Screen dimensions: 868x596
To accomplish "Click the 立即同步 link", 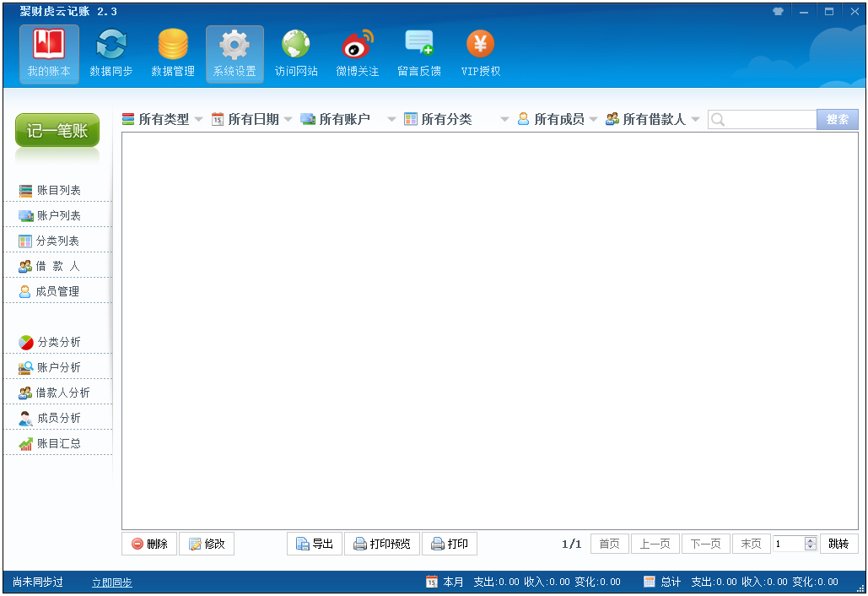I will (x=111, y=582).
